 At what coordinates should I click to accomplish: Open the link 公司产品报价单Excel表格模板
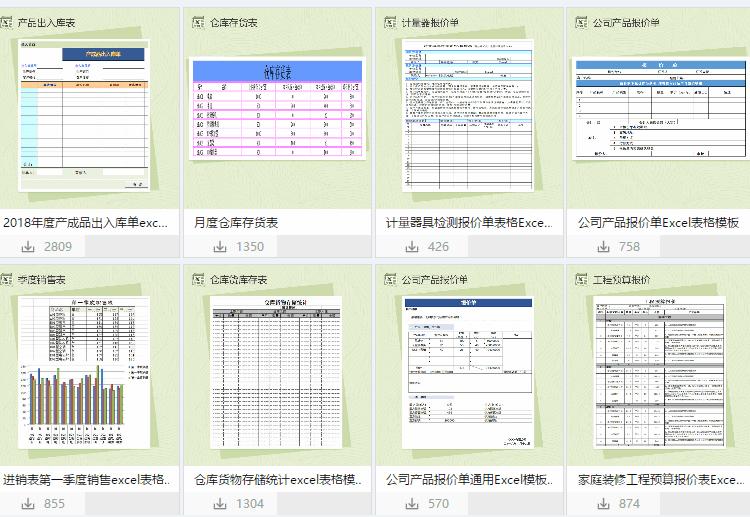point(659,223)
